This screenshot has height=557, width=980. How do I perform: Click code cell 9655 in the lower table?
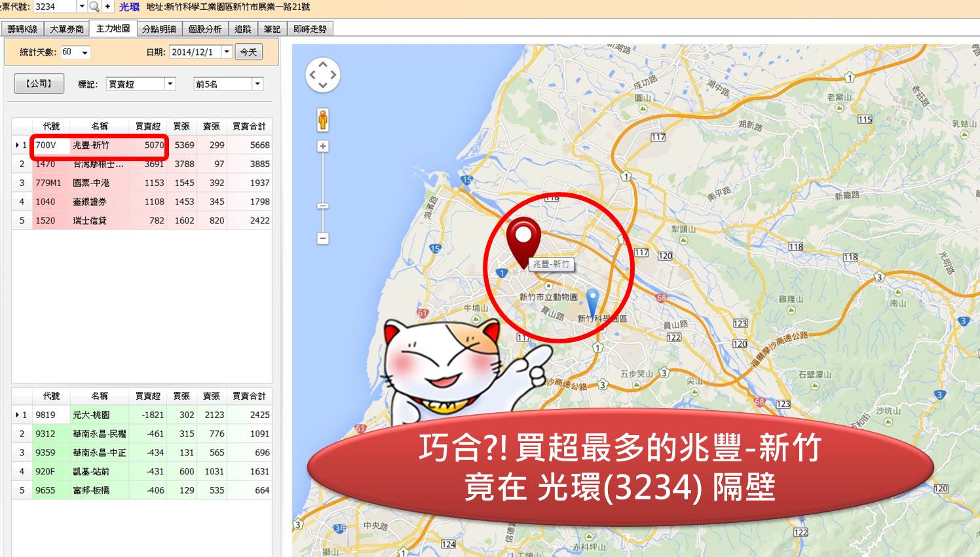click(51, 490)
